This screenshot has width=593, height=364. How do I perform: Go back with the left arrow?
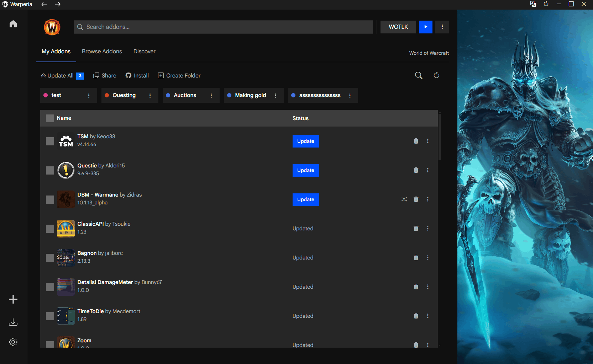[x=44, y=4]
